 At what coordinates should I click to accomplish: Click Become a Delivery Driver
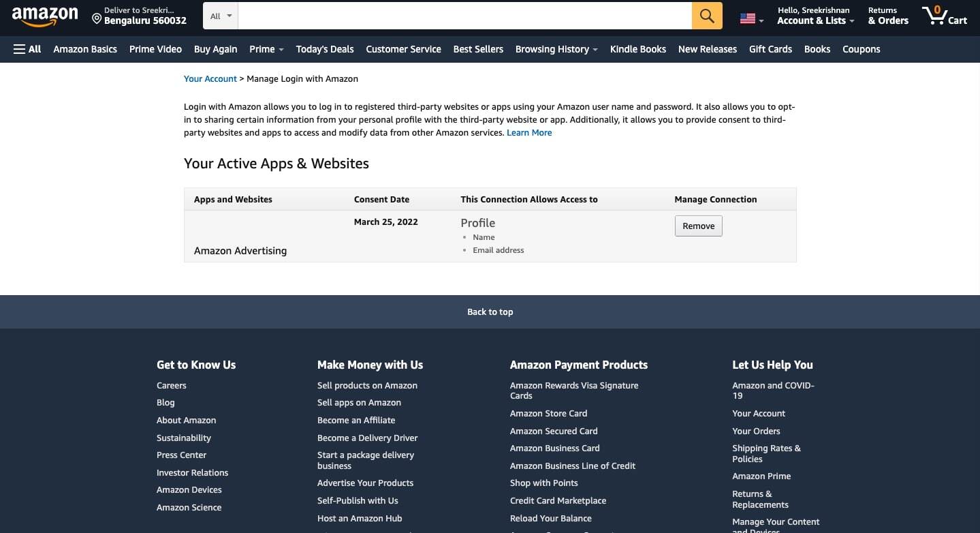(367, 438)
